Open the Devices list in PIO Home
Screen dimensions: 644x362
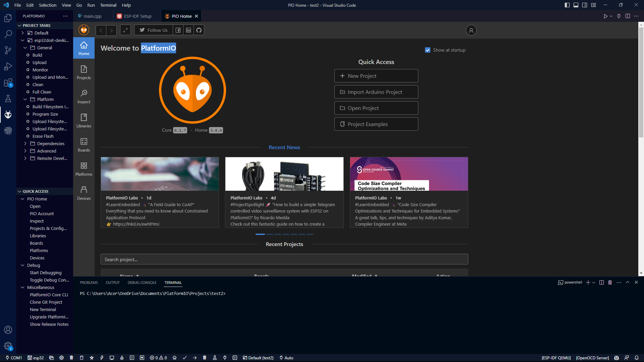tap(84, 192)
